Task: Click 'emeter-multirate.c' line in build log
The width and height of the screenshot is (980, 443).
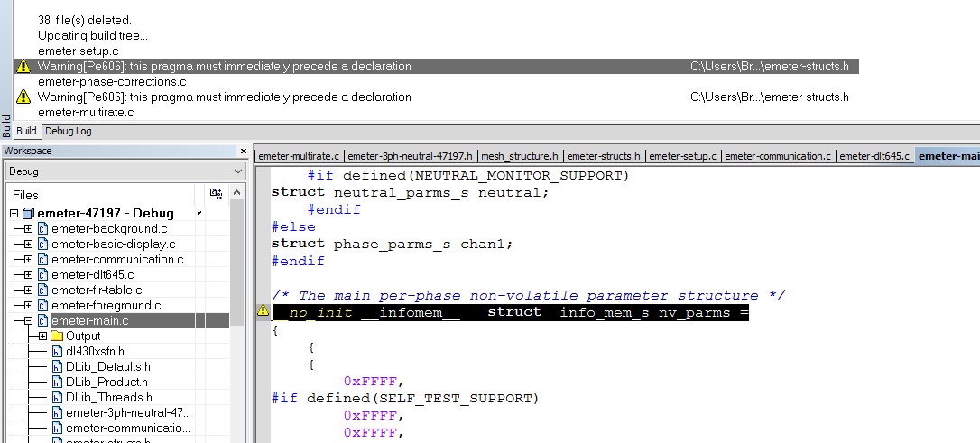Action: [x=86, y=113]
